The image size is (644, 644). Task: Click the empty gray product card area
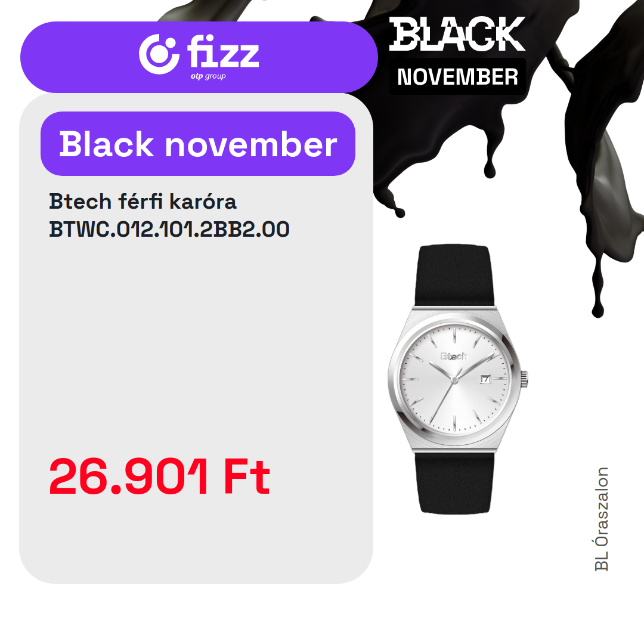197,334
